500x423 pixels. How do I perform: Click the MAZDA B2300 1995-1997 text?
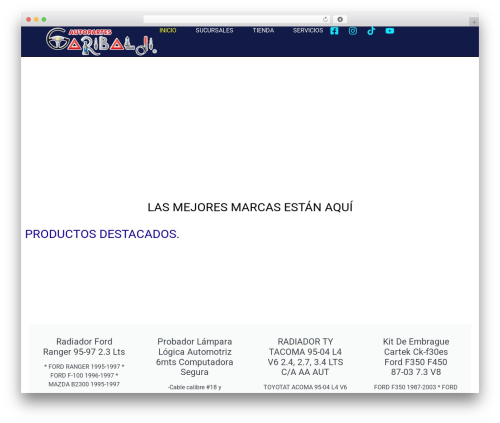[x=84, y=384]
